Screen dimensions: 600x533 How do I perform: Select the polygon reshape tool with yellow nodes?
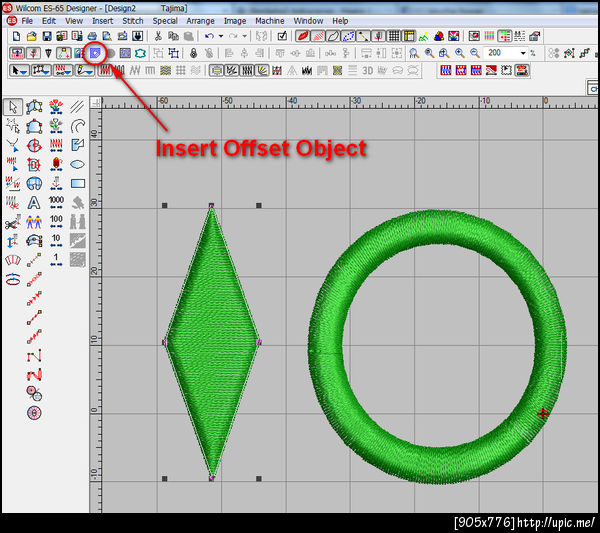point(34,107)
